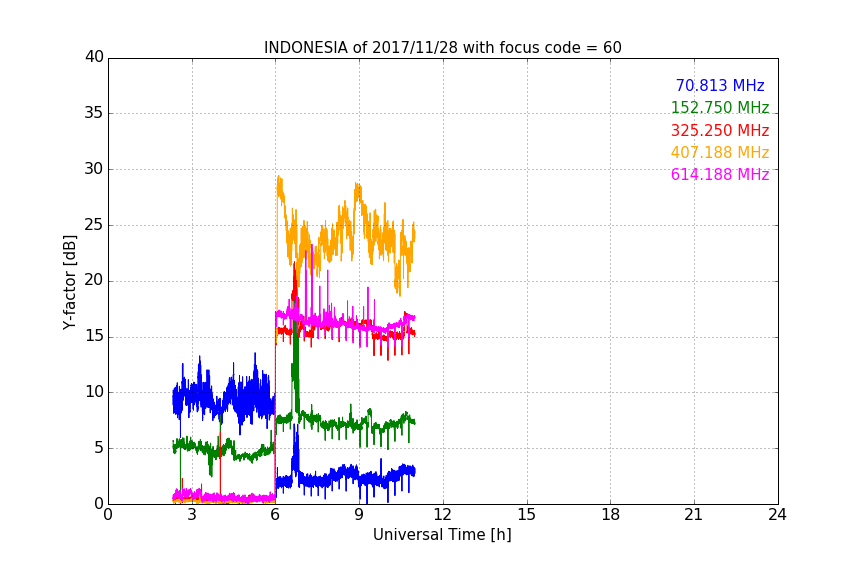The image size is (864, 576).
Task: Click the y-axis tick label 40
Action: pyautogui.click(x=94, y=57)
